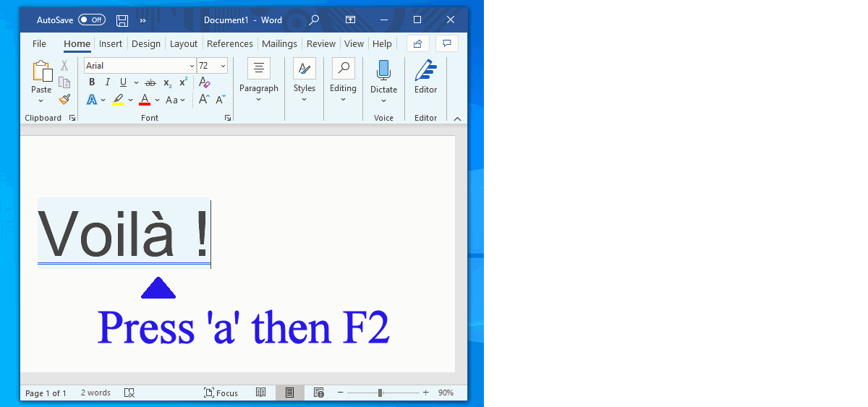Open the font size dropdown
This screenshot has height=407, width=868.
click(223, 66)
